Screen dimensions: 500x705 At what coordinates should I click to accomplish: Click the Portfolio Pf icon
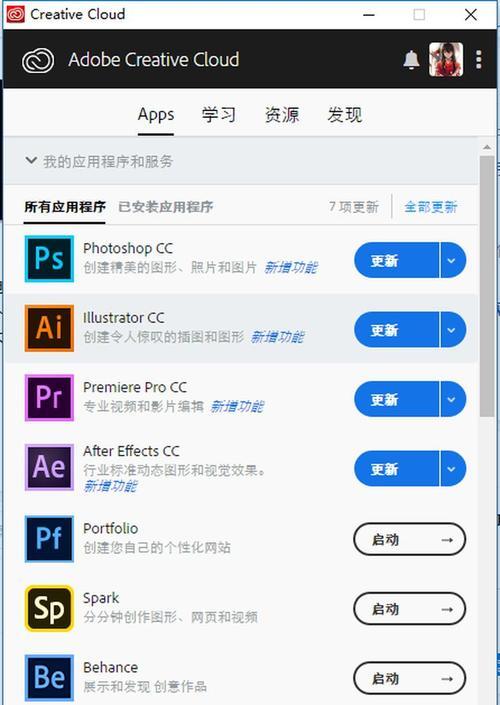(x=49, y=539)
